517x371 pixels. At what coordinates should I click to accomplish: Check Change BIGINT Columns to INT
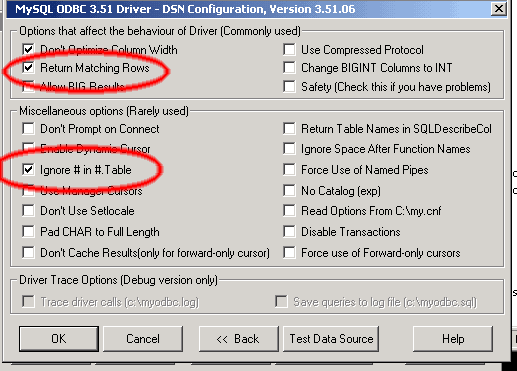tap(289, 68)
